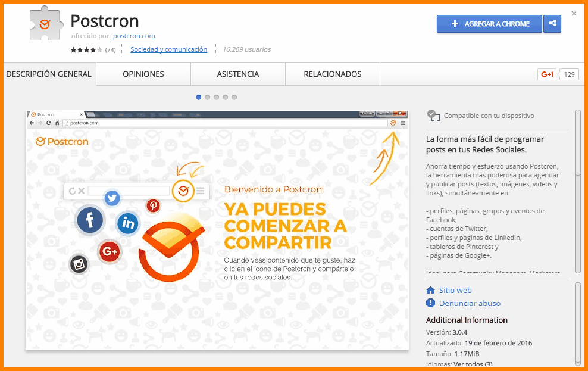
Task: Switch to the Asistencia tab
Action: click(x=237, y=74)
